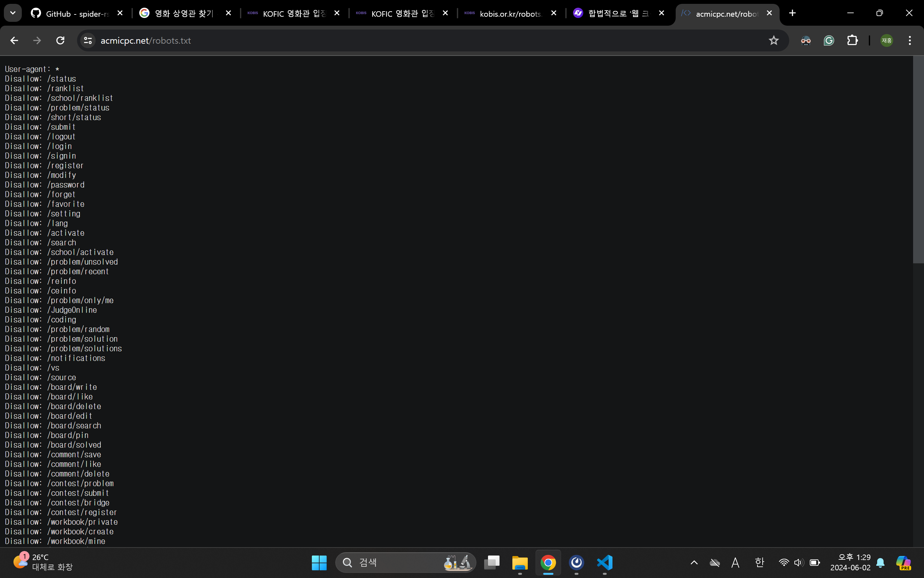
Task: Close the acmicpc.net/robots tab
Action: [769, 13]
